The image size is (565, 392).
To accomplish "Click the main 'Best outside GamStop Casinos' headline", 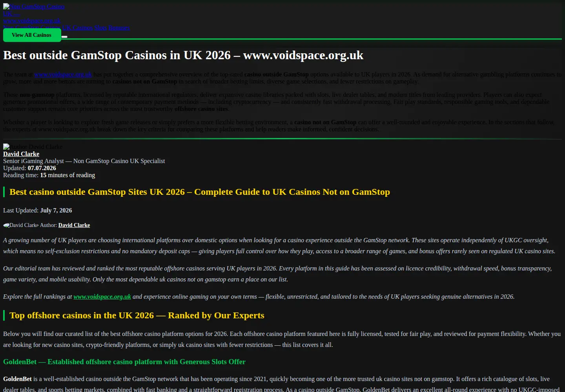I will click(x=183, y=55).
